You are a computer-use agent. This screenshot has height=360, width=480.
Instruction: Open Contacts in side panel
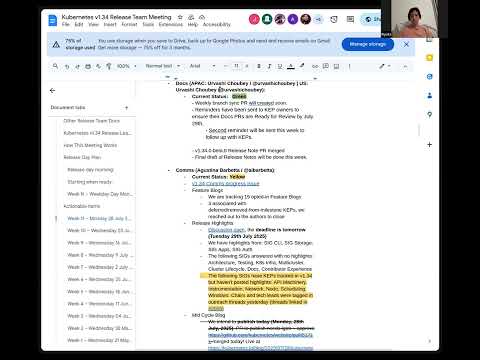click(429, 96)
